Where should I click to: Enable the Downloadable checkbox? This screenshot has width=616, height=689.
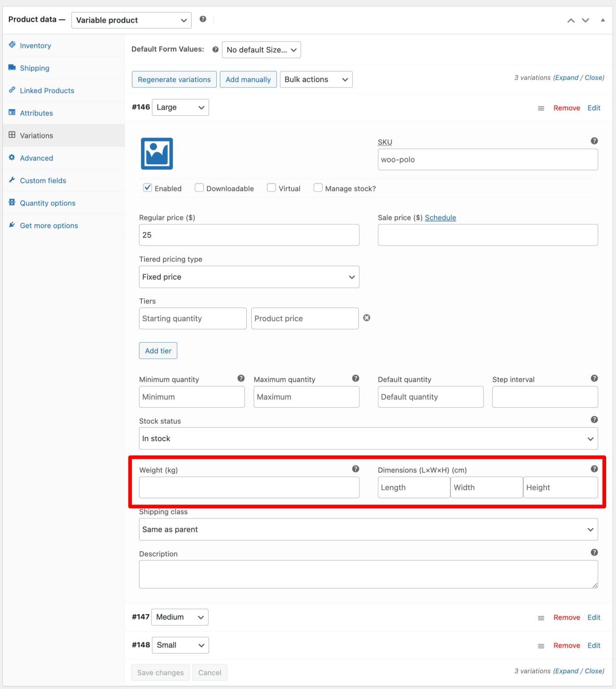click(199, 188)
